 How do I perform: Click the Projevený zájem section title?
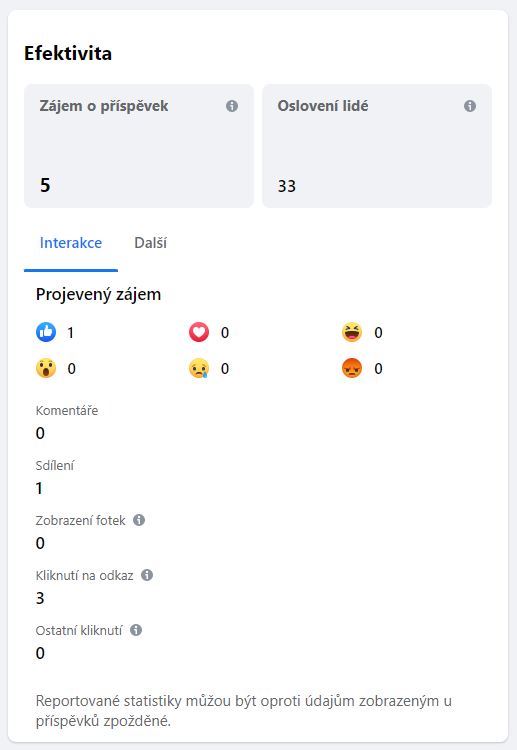coord(99,294)
